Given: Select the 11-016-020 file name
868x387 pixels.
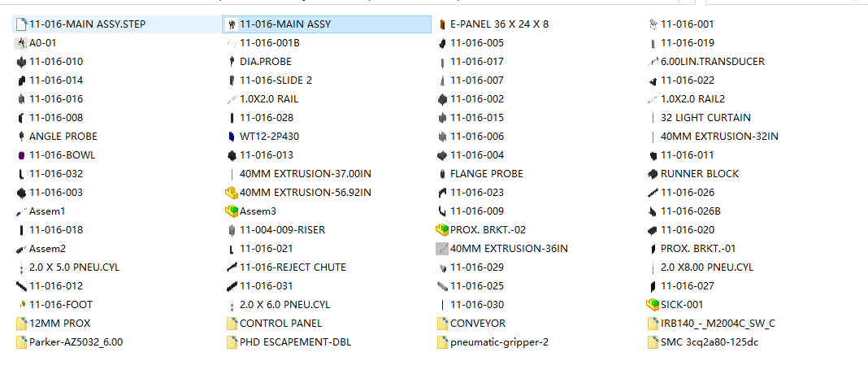Looking at the screenshot, I should point(688,230).
